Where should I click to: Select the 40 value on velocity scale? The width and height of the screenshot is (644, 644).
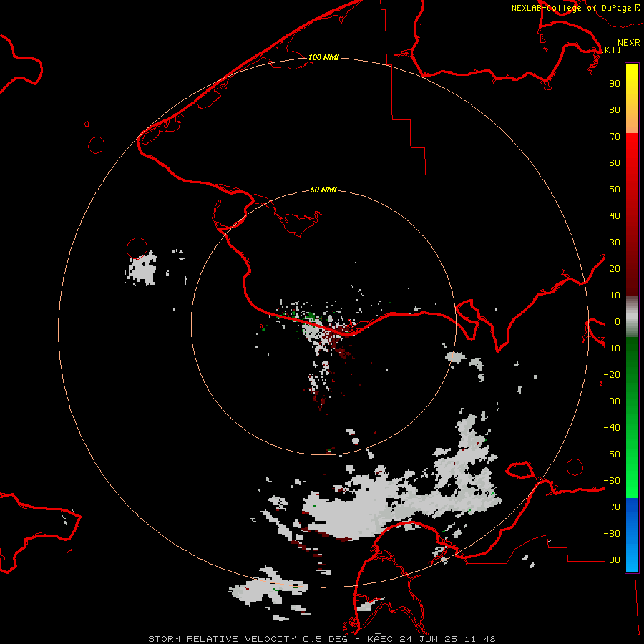(615, 215)
